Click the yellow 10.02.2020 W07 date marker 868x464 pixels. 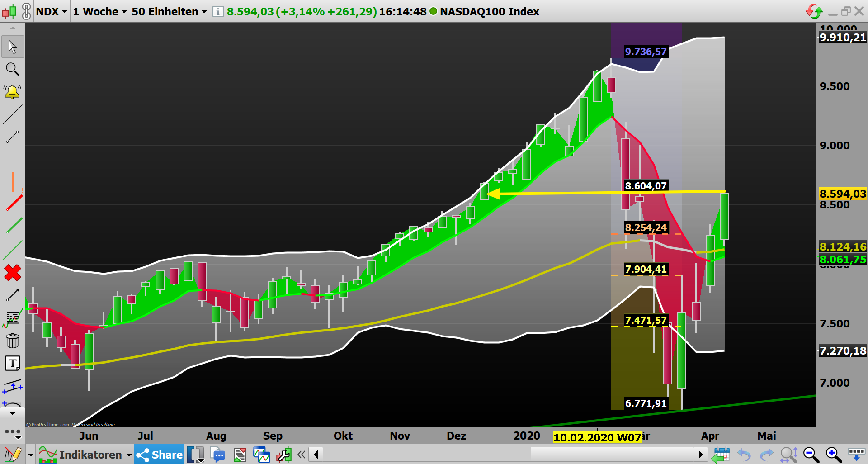point(598,436)
